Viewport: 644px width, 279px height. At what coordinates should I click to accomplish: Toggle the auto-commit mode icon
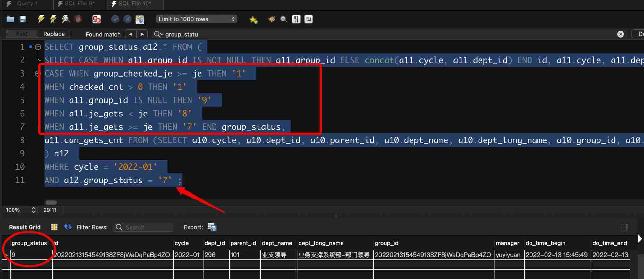[x=140, y=19]
